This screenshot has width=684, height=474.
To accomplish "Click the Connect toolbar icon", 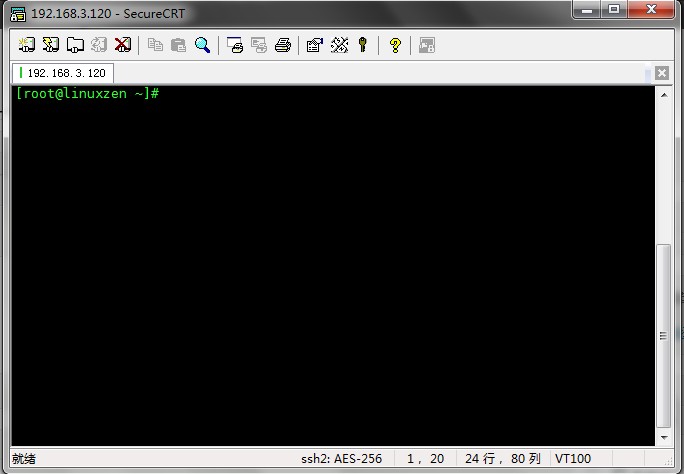I will (x=27, y=44).
